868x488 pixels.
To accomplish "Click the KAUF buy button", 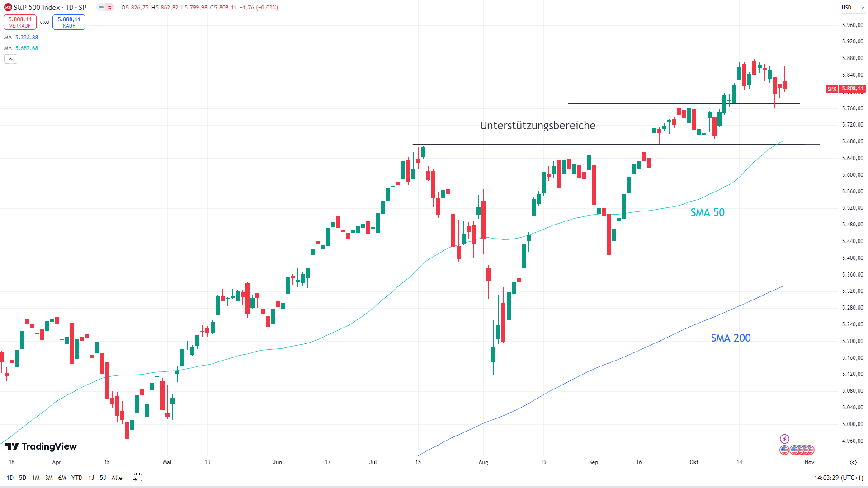I will (x=69, y=22).
